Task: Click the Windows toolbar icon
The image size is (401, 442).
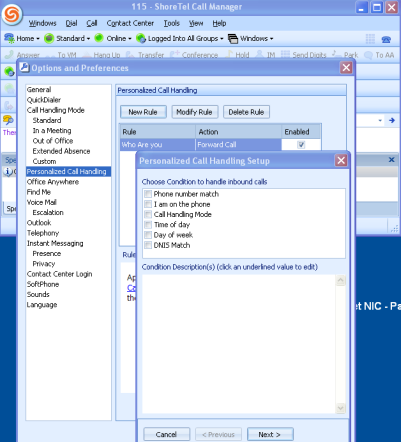Action: [233, 39]
